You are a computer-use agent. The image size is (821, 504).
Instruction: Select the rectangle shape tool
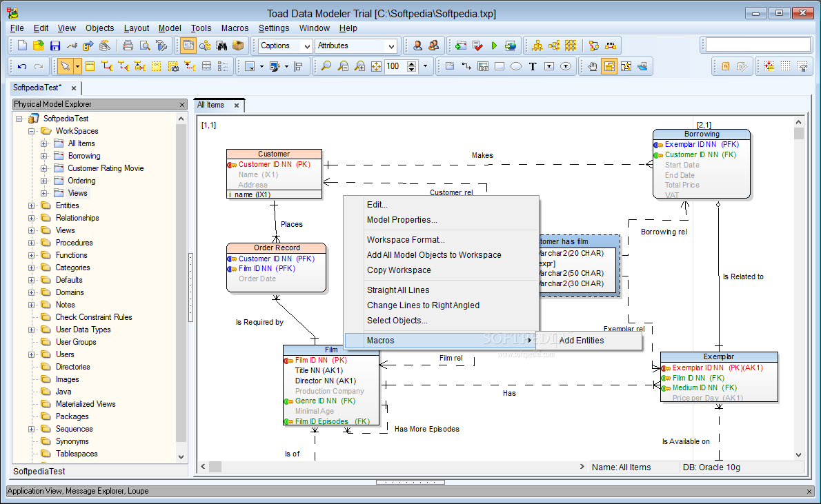pyautogui.click(x=499, y=66)
